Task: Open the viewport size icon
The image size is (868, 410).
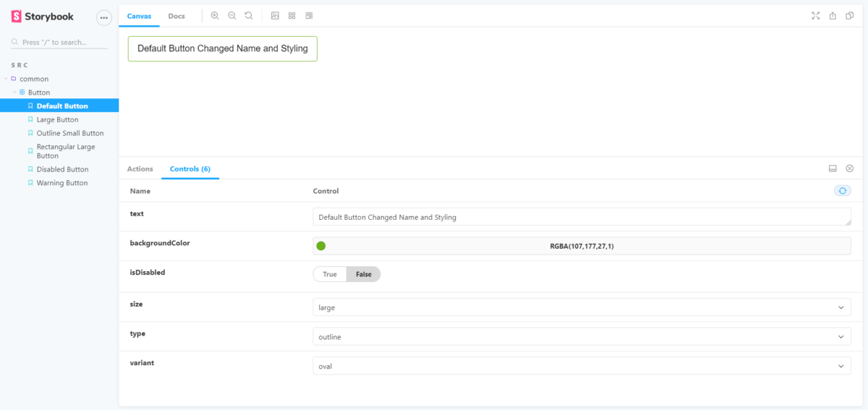Action: 309,15
